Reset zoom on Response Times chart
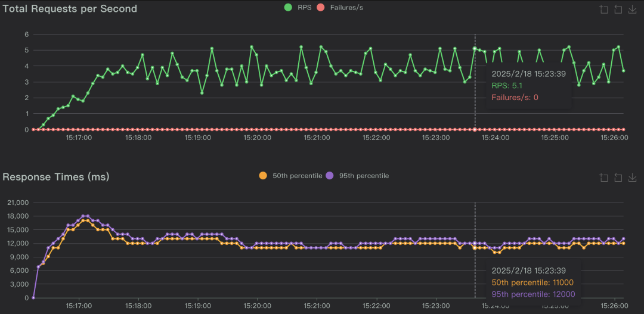 pos(618,178)
